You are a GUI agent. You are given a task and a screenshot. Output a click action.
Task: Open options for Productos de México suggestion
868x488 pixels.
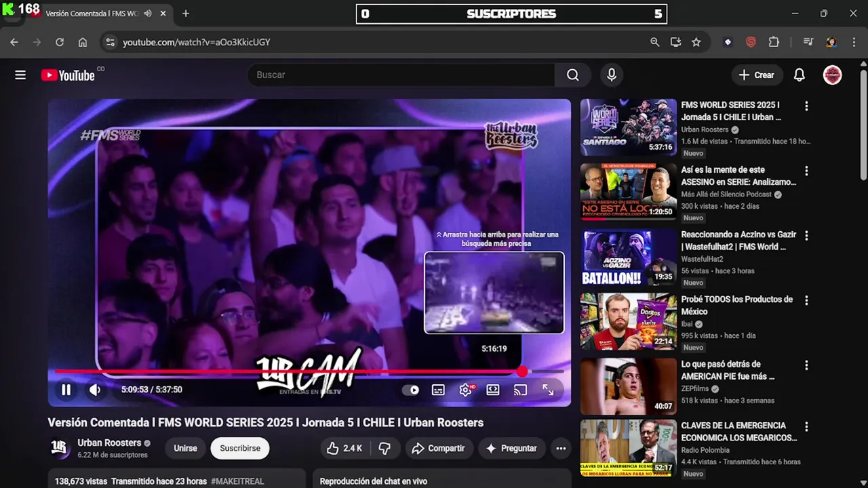point(806,300)
